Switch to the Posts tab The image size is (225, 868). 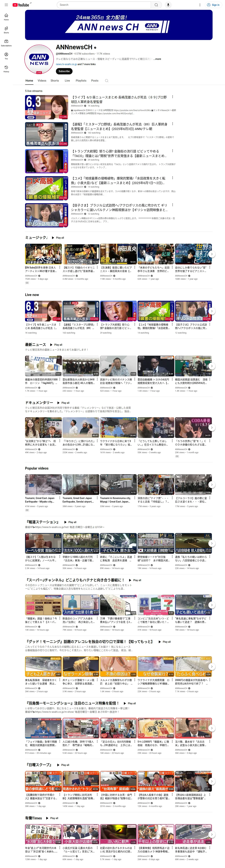(95, 81)
